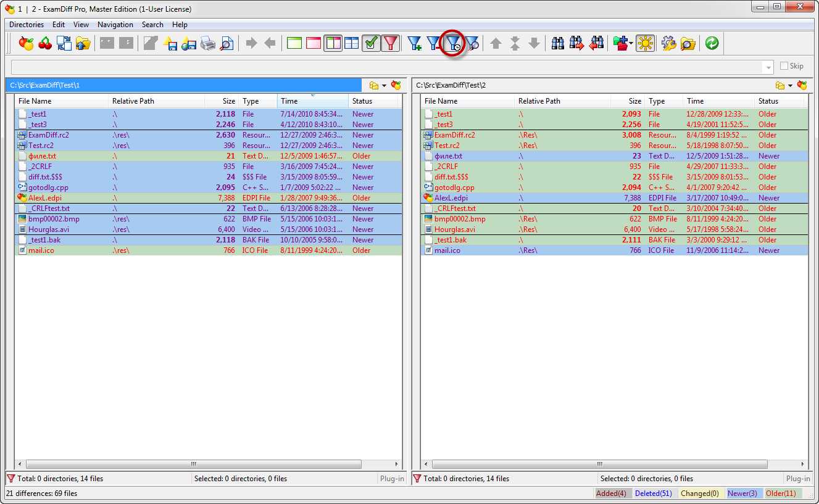Image resolution: width=819 pixels, height=504 pixels.
Task: Click the funnel with red minus icon
Action: click(x=434, y=43)
